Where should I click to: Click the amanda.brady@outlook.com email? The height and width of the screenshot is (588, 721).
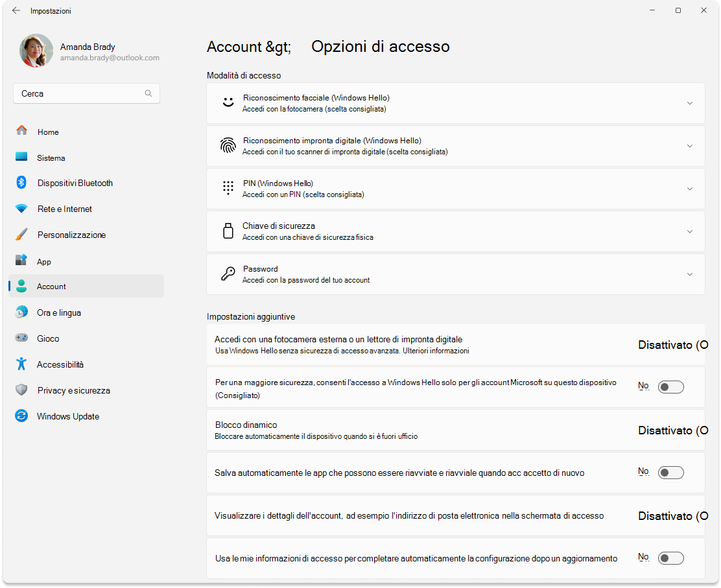click(110, 58)
